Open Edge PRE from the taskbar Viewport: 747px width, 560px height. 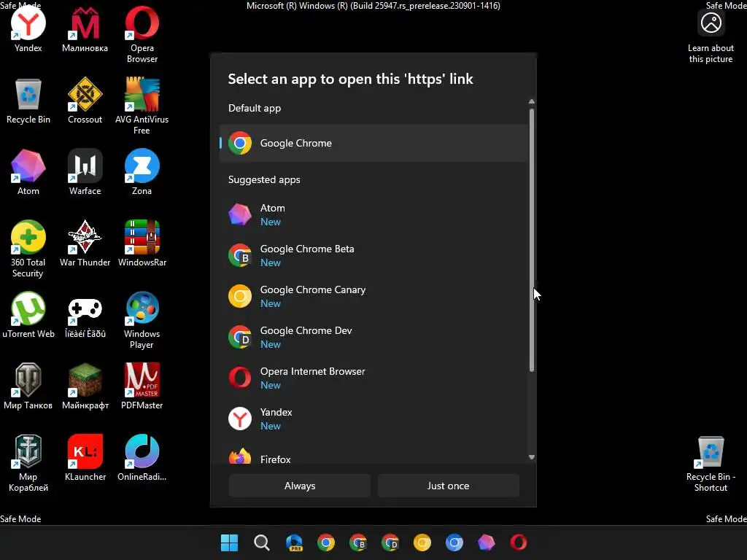(x=294, y=542)
